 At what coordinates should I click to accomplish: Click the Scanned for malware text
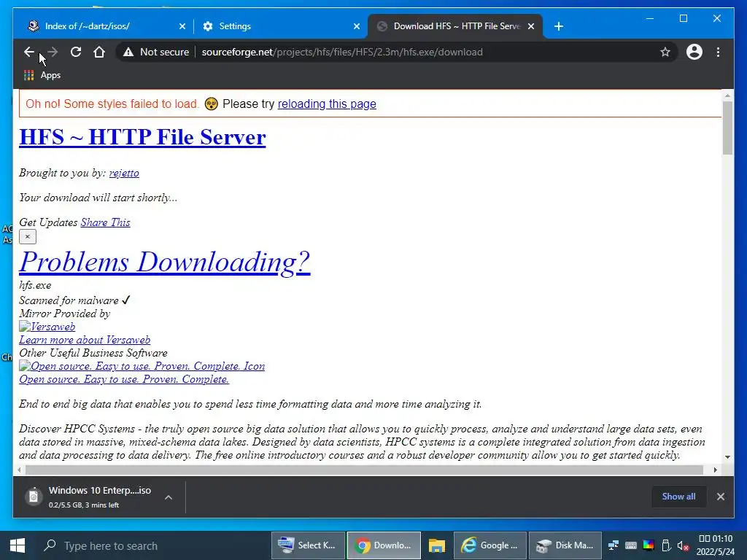click(x=69, y=300)
